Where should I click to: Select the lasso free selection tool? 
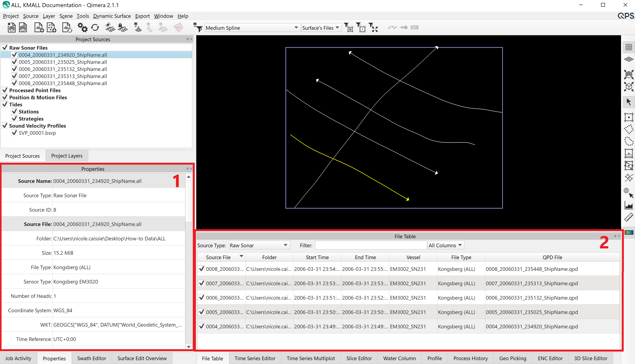point(628,141)
